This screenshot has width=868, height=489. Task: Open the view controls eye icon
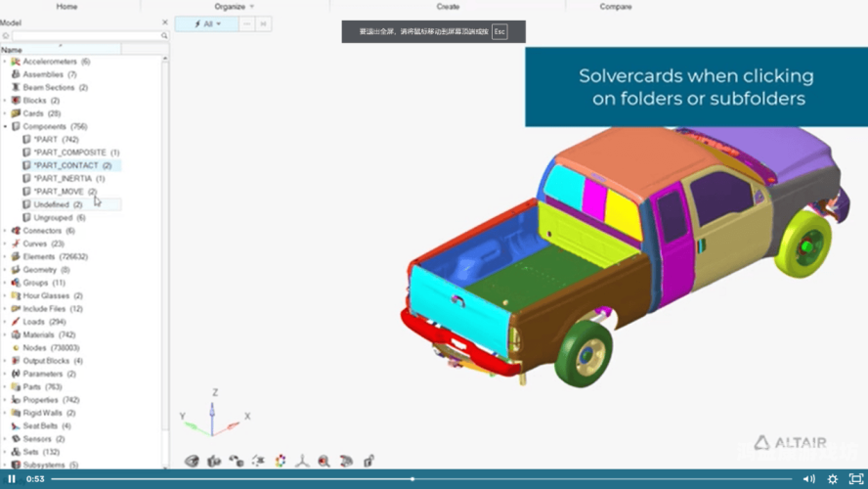pos(192,461)
